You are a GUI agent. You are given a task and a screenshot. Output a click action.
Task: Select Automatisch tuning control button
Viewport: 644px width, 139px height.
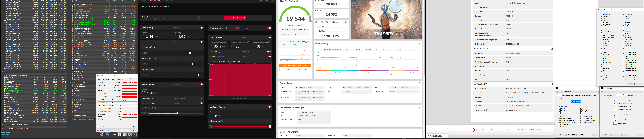tap(210, 18)
